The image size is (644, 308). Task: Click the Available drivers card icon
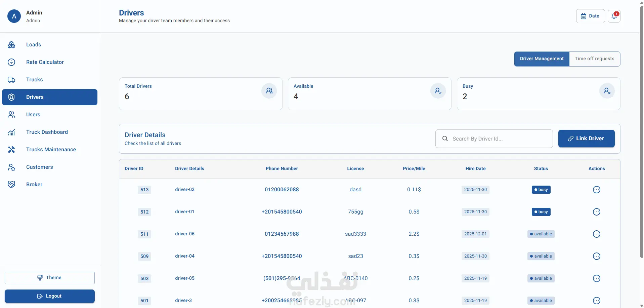pyautogui.click(x=438, y=91)
